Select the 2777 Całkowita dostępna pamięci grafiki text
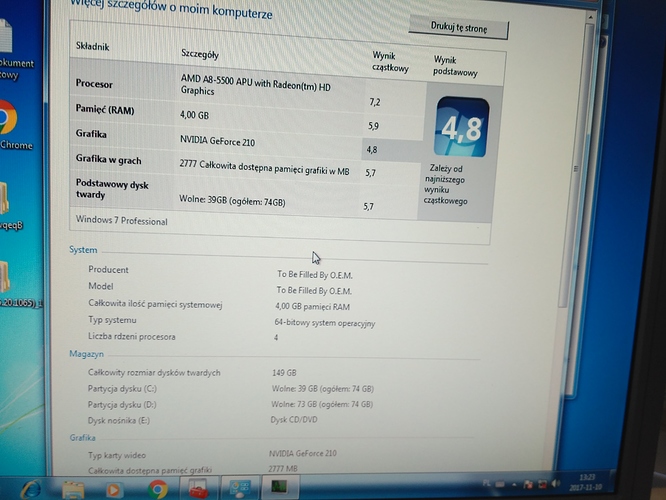Viewport: 666px width, 500px height. pos(264,168)
